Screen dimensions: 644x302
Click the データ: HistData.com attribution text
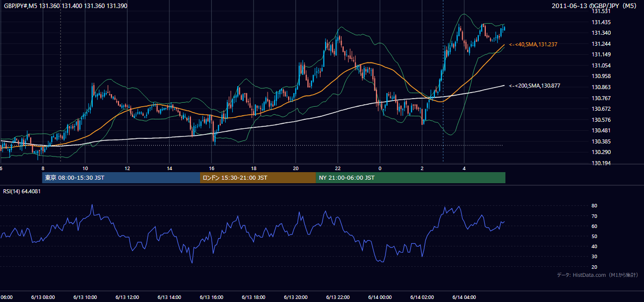[x=597, y=275]
